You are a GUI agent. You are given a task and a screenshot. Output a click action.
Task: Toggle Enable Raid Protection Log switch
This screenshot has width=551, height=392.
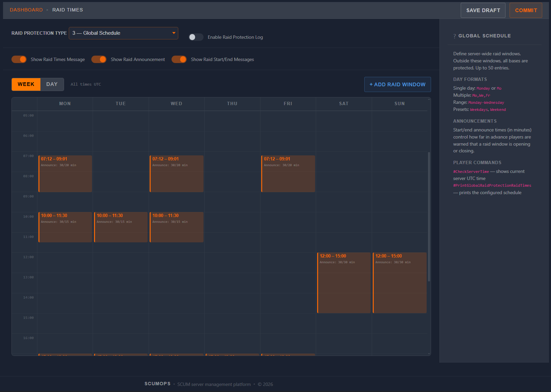[196, 37]
